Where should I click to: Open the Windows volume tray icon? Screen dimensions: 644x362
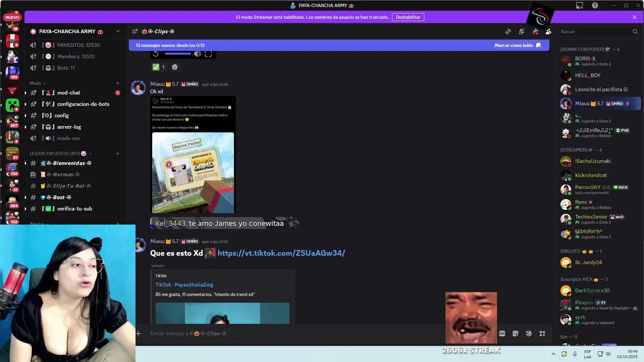(608, 354)
